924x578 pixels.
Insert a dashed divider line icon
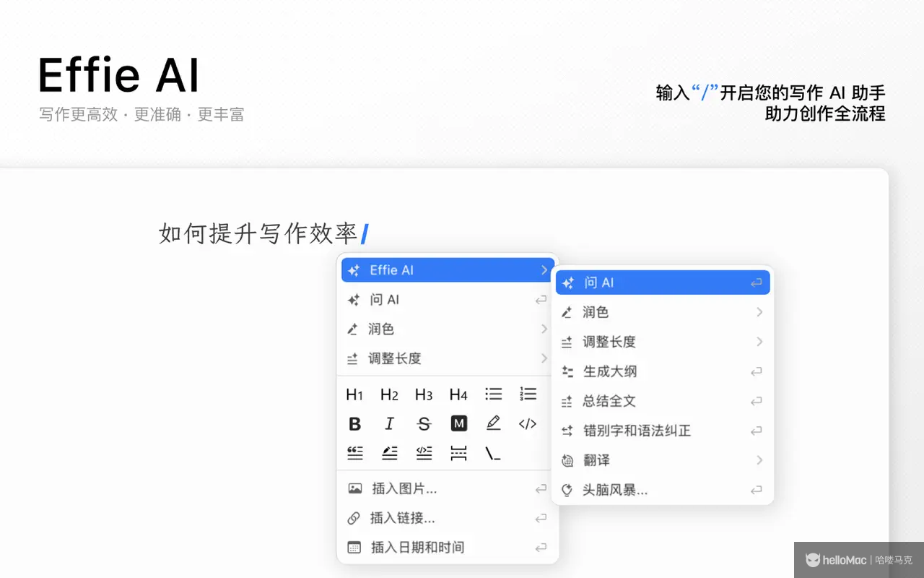[x=458, y=453]
